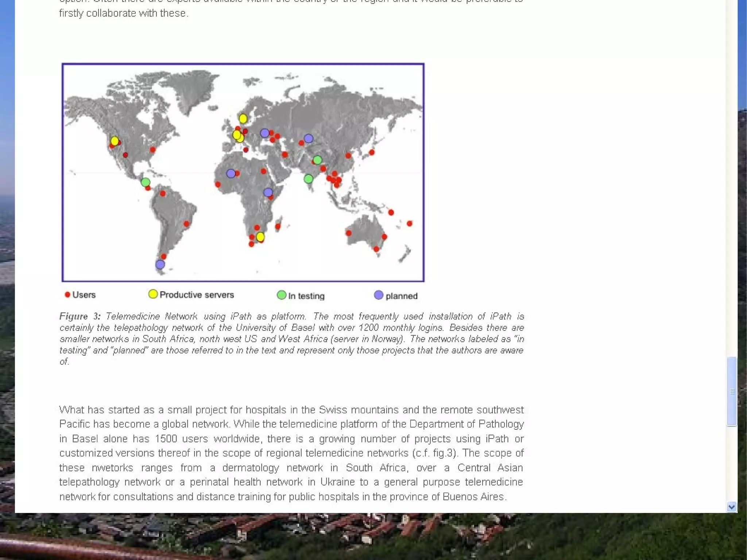The image size is (747, 560).
Task: Click the purple planned marker in West Africa
Action: tap(231, 173)
